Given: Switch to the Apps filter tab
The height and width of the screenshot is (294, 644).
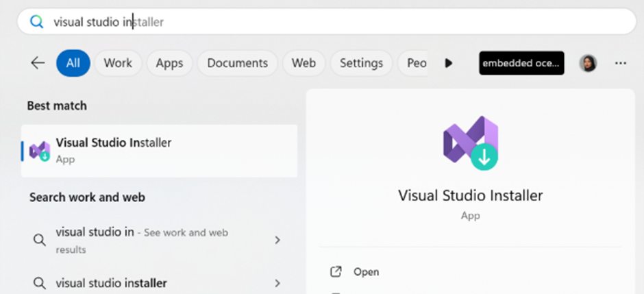Looking at the screenshot, I should 169,63.
